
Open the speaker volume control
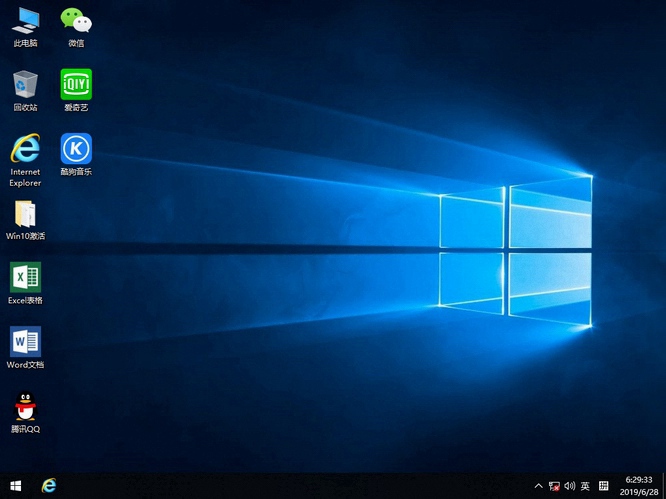(569, 487)
